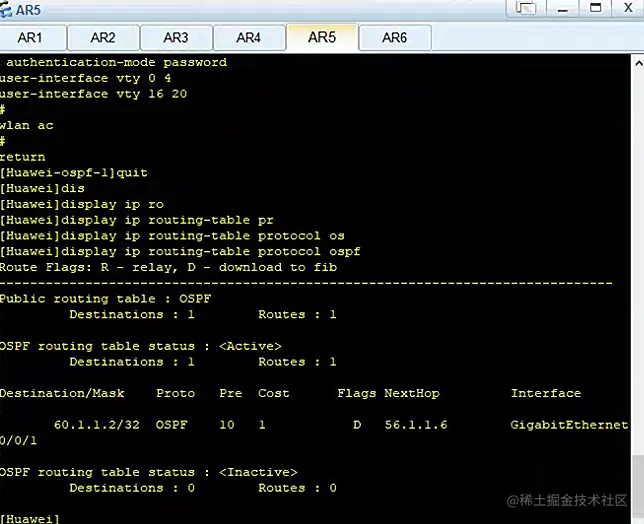Click the 'Proto' column header
Viewport: 644px width, 524px height.
(x=175, y=393)
